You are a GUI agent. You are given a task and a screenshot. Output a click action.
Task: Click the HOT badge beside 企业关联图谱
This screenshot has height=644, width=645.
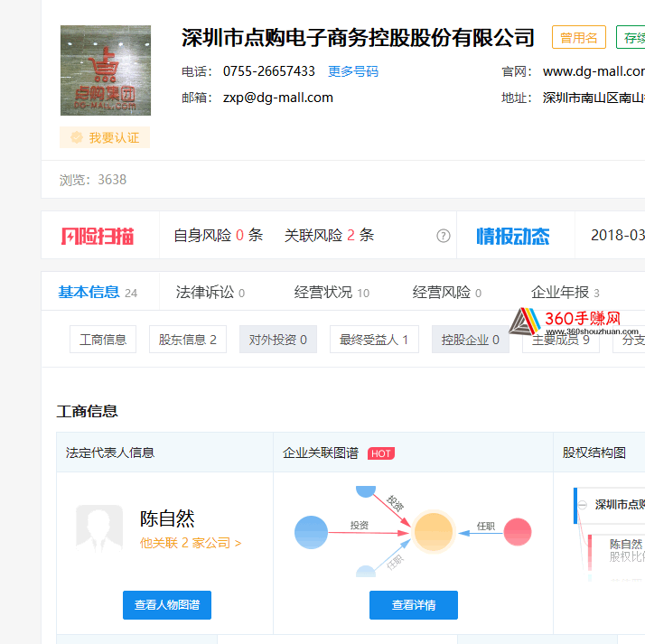(381, 453)
